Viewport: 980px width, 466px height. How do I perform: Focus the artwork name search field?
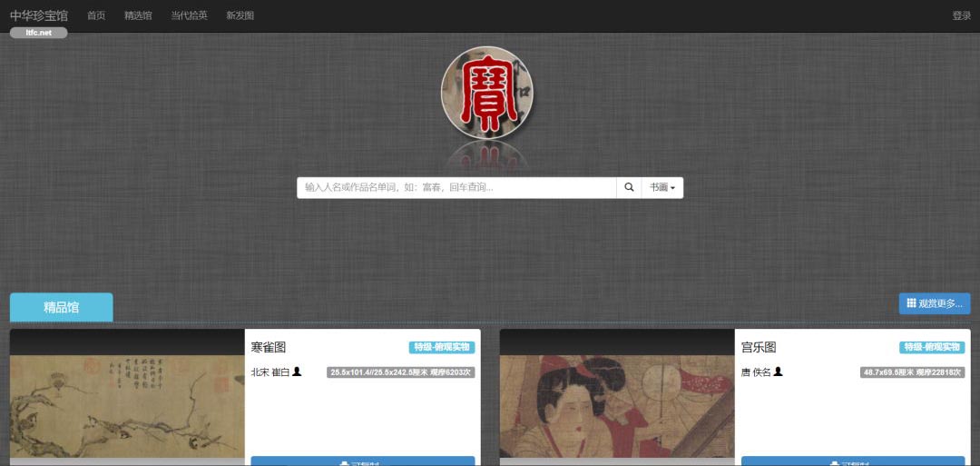(x=456, y=187)
